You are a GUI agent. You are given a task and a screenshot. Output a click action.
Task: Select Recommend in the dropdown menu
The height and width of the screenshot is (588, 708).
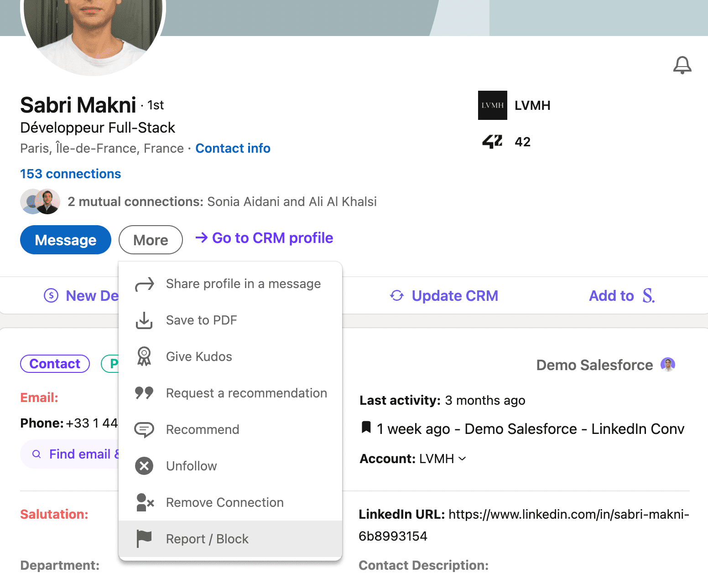(x=202, y=429)
